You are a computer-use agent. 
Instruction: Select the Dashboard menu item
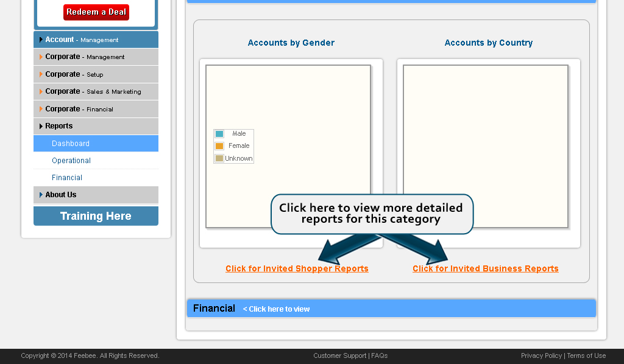pyautogui.click(x=96, y=143)
